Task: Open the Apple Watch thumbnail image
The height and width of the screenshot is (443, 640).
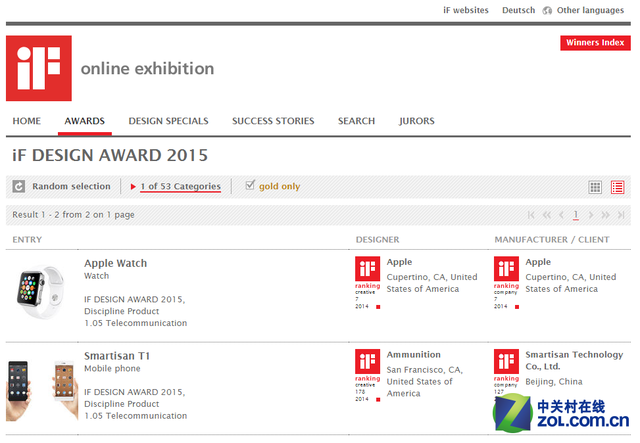Action: pos(40,292)
